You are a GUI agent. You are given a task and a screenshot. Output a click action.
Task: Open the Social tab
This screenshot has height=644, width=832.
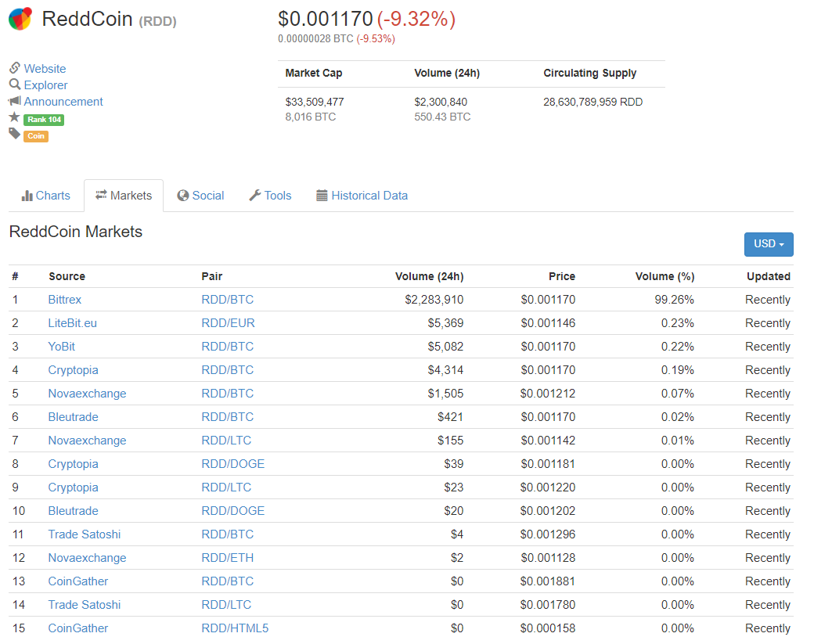coord(200,196)
